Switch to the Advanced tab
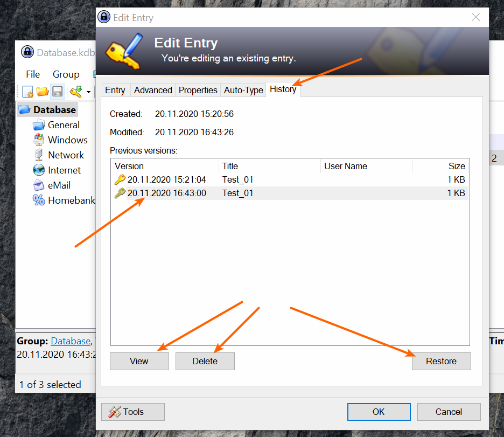The width and height of the screenshot is (504, 437). pos(153,90)
